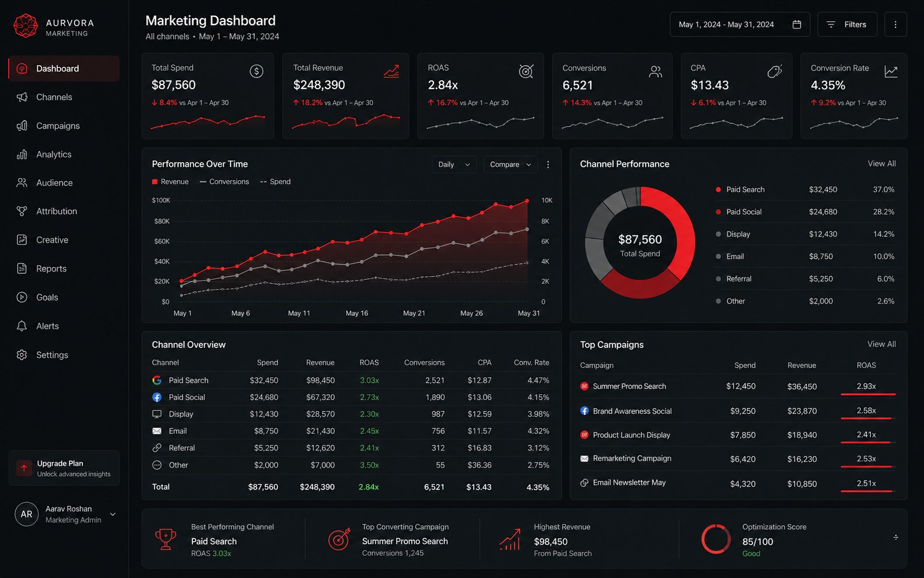Click the bar chart icon for Highest Revenue

click(510, 540)
